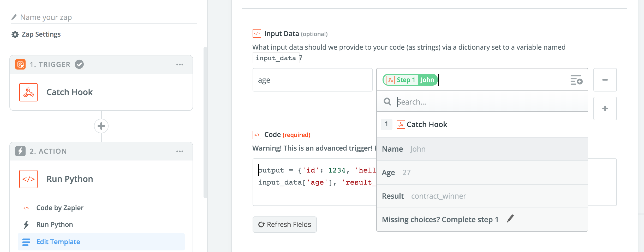Click the trigger completed checkmark icon
Screen dimensions: 644x252
79,64
